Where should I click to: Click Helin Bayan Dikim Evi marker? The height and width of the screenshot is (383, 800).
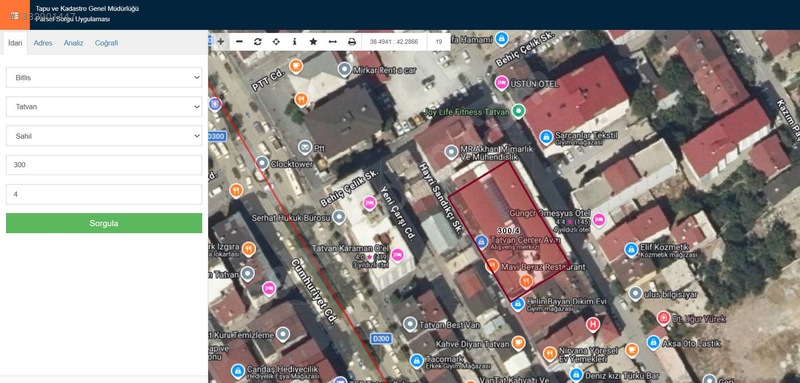518,304
